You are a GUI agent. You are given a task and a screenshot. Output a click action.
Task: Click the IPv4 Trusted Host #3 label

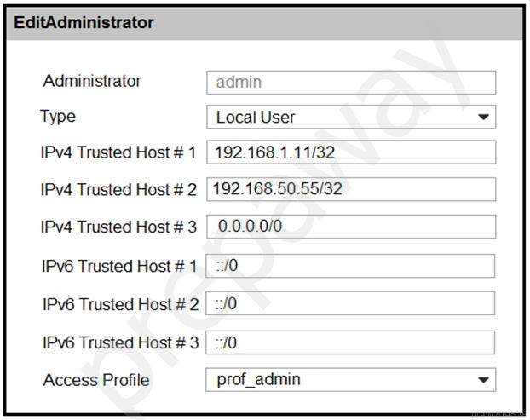(x=118, y=227)
